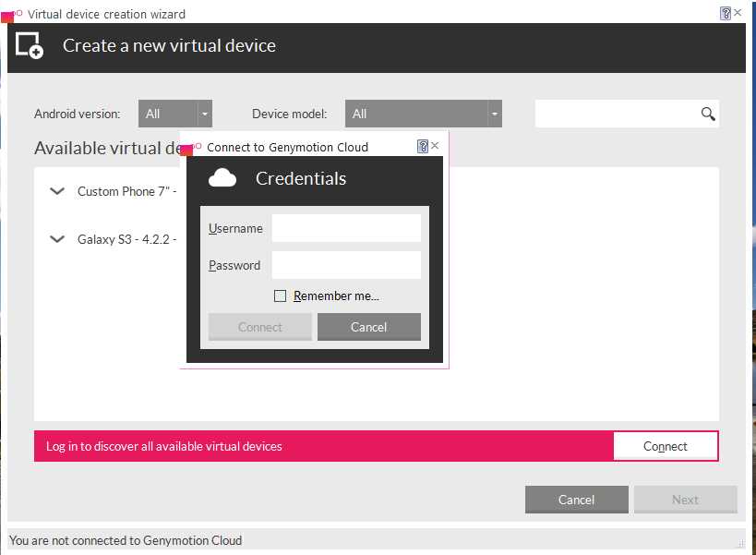Click Connect in the Credentials dialog
Image resolution: width=756 pixels, height=555 pixels.
pos(260,327)
